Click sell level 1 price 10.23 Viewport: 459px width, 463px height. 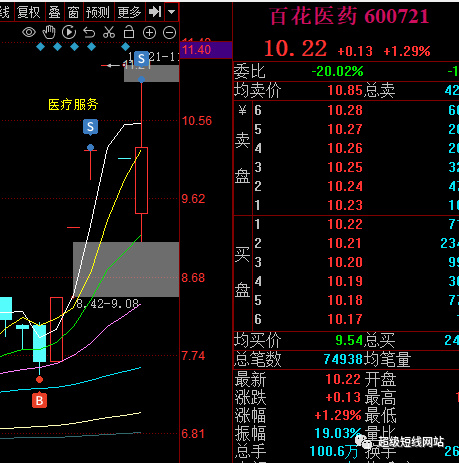coord(345,205)
